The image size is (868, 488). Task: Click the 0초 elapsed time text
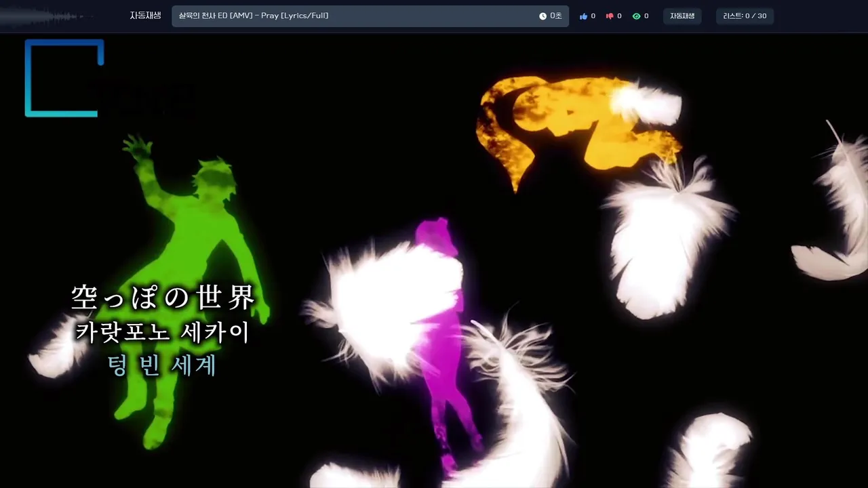coord(555,16)
